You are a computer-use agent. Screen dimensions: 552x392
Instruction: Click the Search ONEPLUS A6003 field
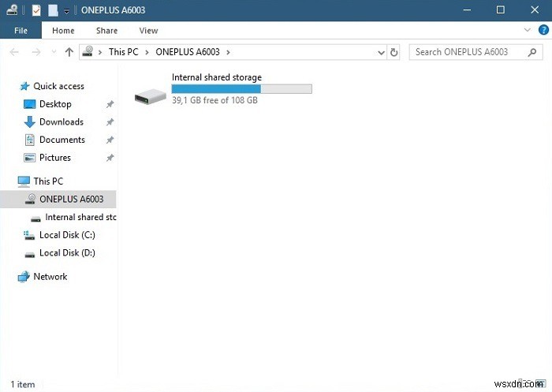(476, 52)
